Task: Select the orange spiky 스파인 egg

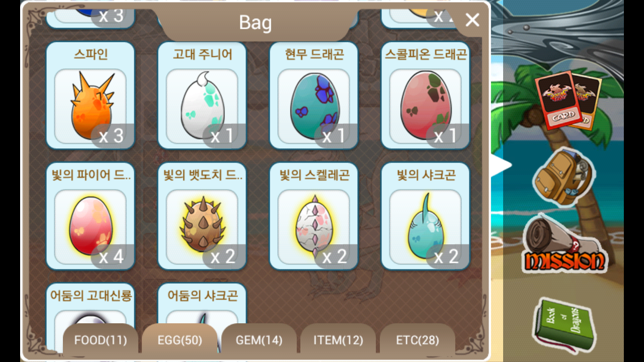Action: coord(91,96)
